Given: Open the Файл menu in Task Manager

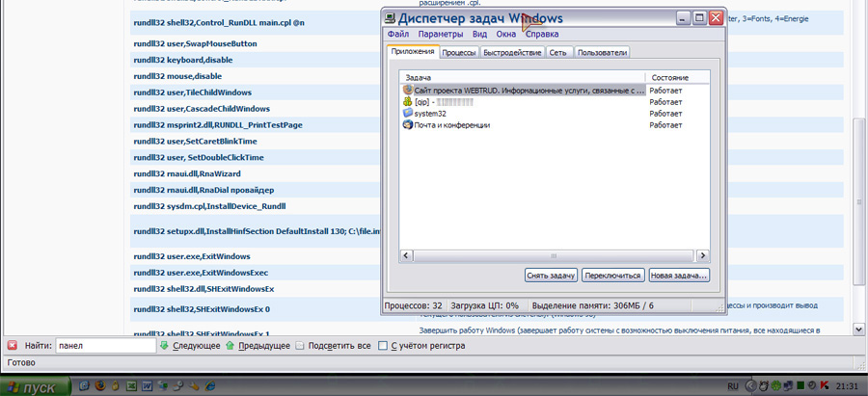Looking at the screenshot, I should point(397,35).
